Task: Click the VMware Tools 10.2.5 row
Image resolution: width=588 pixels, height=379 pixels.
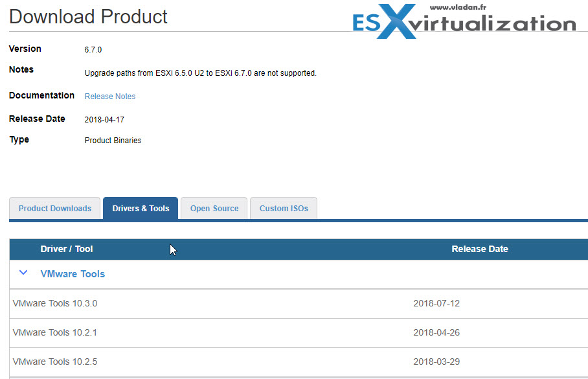Action: point(299,362)
